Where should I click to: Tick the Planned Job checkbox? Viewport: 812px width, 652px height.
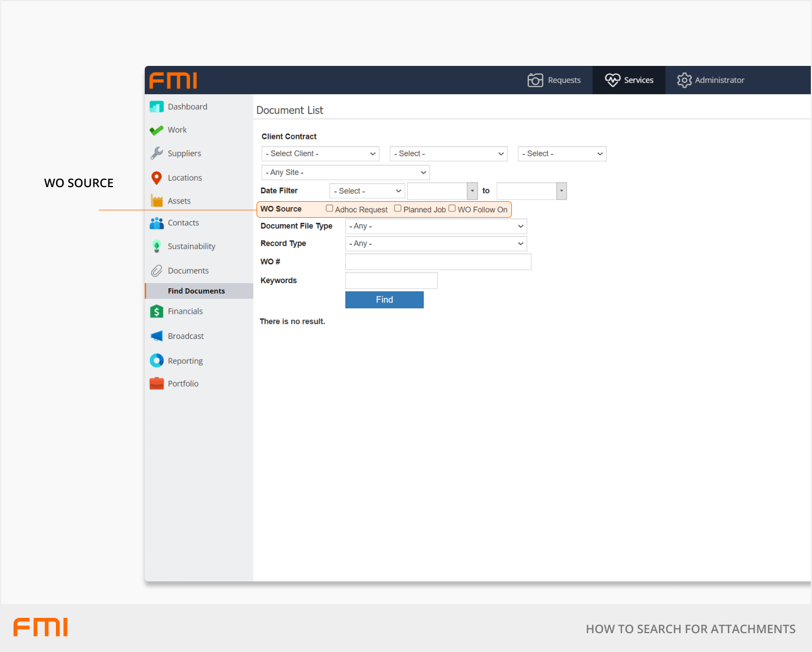398,208
